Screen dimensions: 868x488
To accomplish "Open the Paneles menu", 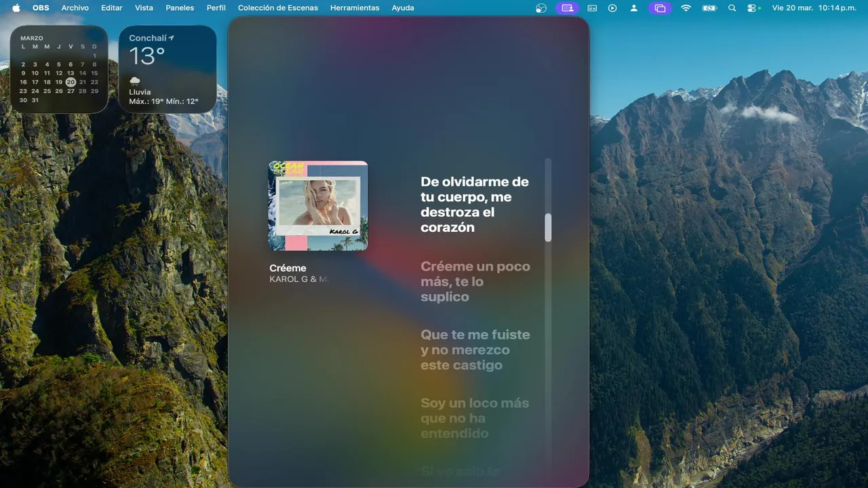I will 180,8.
